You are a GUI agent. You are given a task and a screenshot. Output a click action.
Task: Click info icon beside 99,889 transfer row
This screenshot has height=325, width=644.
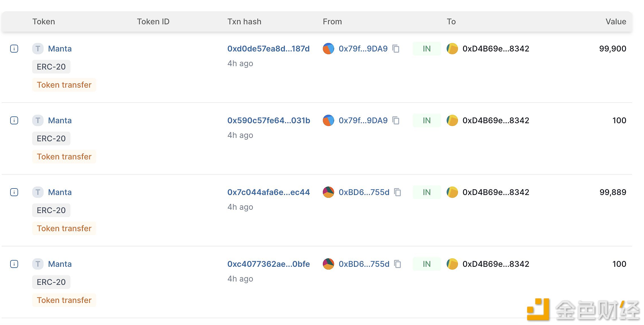click(14, 192)
